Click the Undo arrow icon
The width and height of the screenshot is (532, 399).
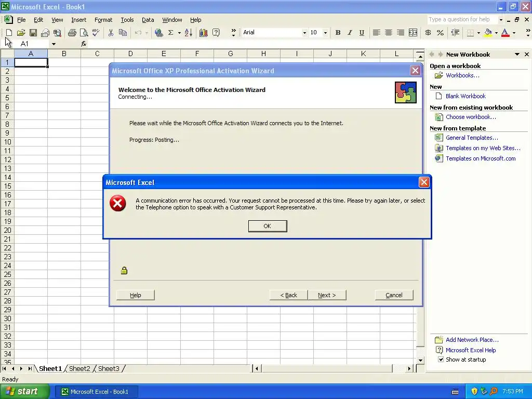tap(138, 33)
